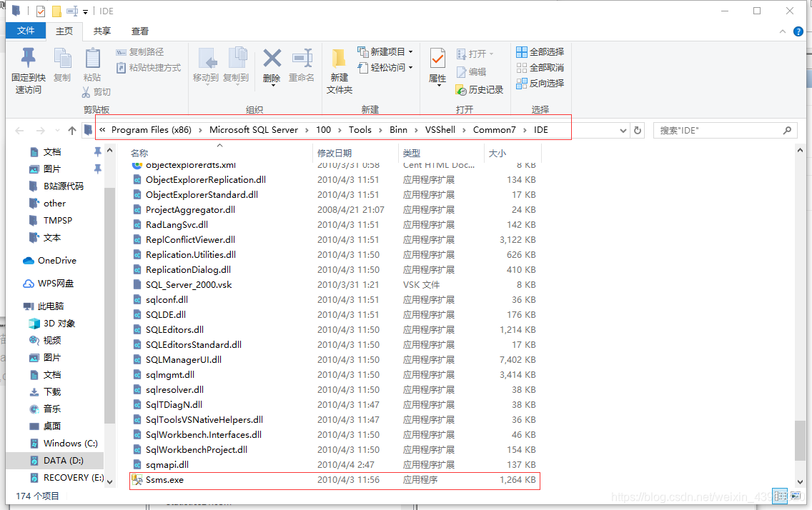Screen dimensions: 812x510
Task: Click the search IDE input box
Action: point(725,130)
